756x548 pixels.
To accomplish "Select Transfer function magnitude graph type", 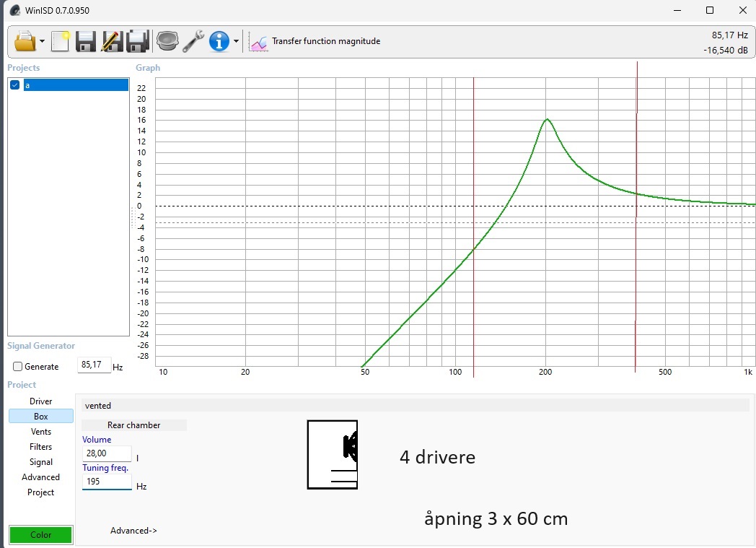I will 326,41.
